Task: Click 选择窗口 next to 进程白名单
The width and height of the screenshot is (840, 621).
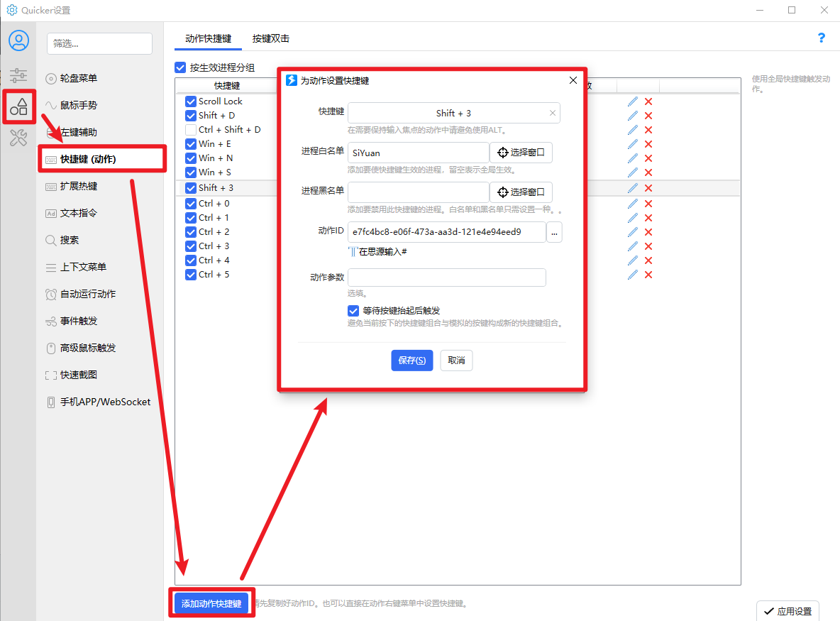Action: click(521, 152)
